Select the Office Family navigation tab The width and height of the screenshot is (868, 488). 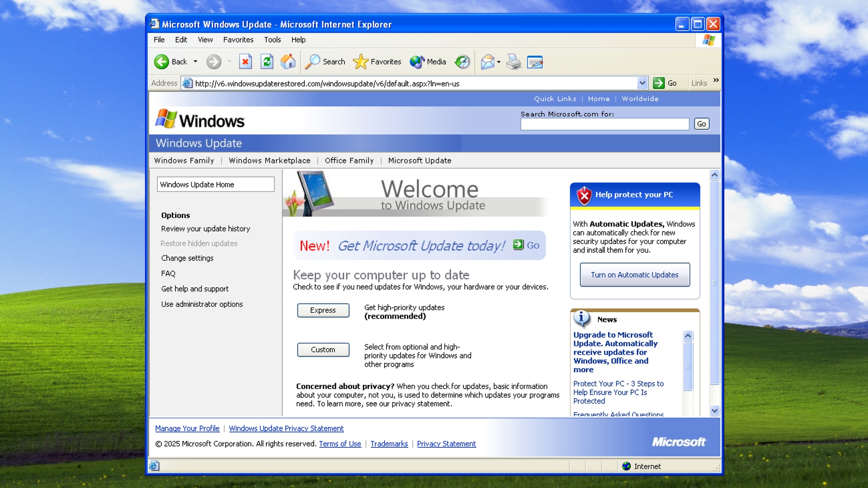(x=349, y=160)
